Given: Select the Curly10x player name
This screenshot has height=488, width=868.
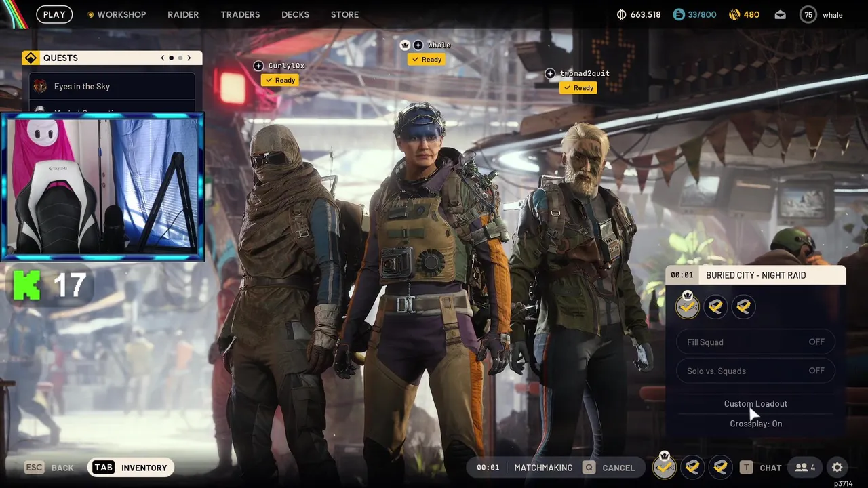Looking at the screenshot, I should point(286,66).
